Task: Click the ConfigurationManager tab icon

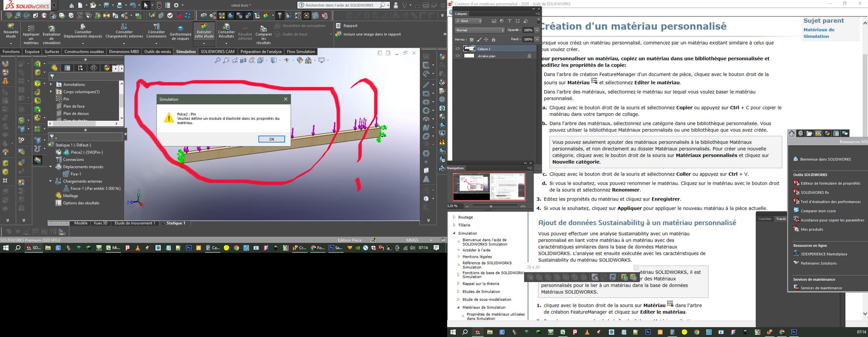Action: (x=80, y=68)
